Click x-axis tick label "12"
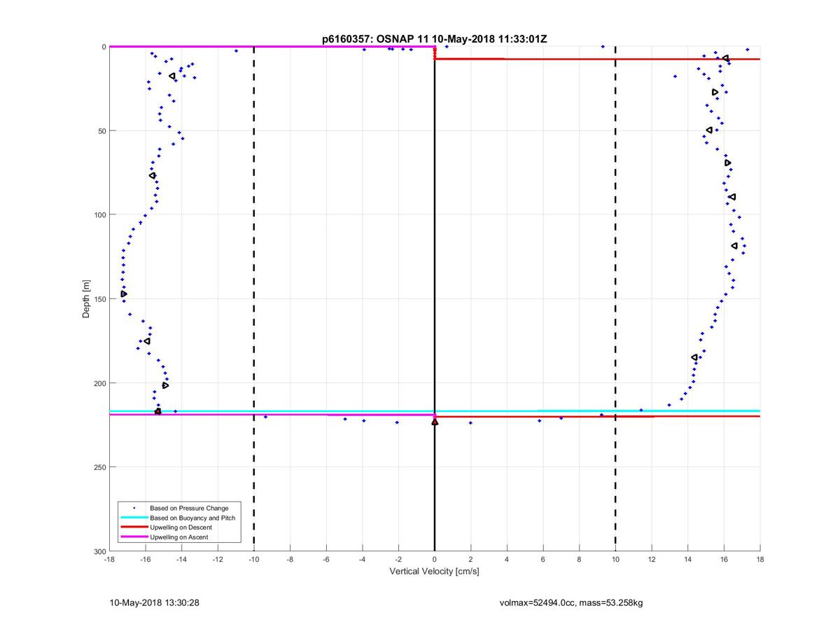840x620 pixels. tap(652, 560)
